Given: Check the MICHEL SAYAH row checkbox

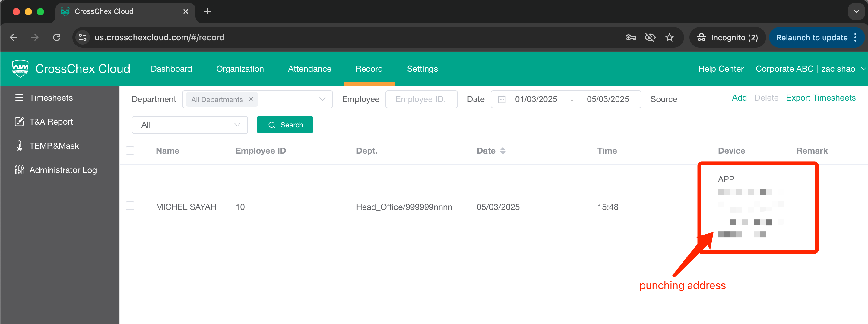Looking at the screenshot, I should coord(130,206).
